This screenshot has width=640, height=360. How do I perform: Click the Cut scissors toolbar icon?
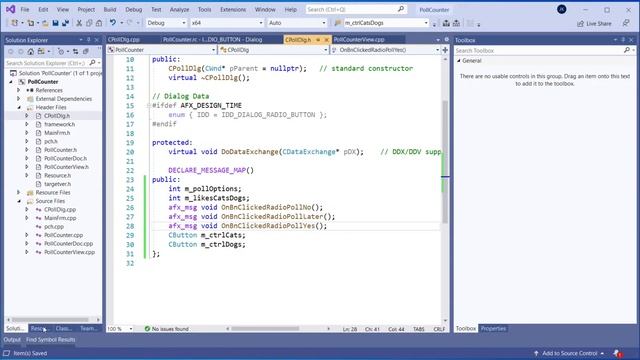(x=79, y=23)
